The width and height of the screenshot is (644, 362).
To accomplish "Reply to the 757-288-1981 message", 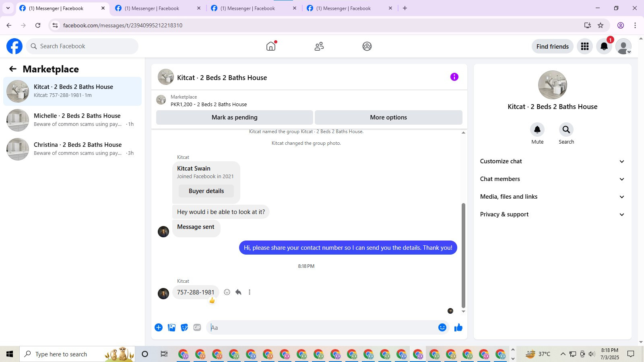I will pos(238,292).
